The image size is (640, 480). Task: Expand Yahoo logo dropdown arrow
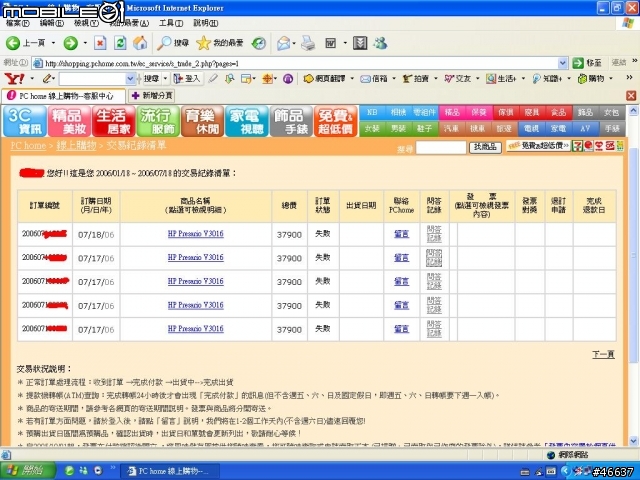pos(32,78)
